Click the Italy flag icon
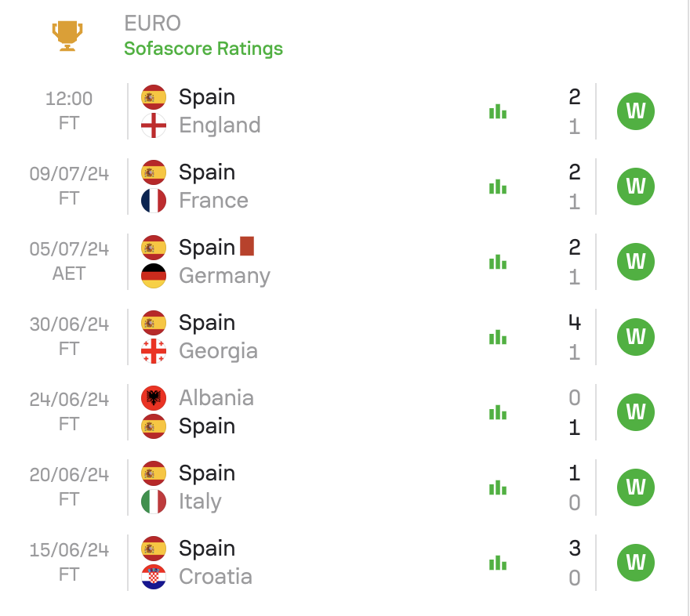This screenshot has width=690, height=616. click(154, 502)
